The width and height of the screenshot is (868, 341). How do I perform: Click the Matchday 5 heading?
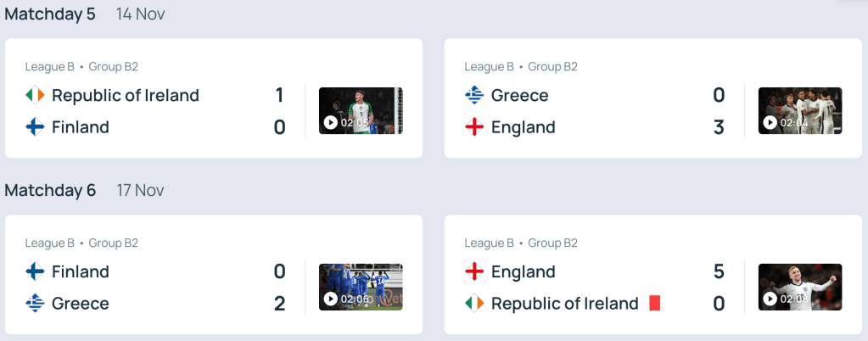(x=50, y=14)
